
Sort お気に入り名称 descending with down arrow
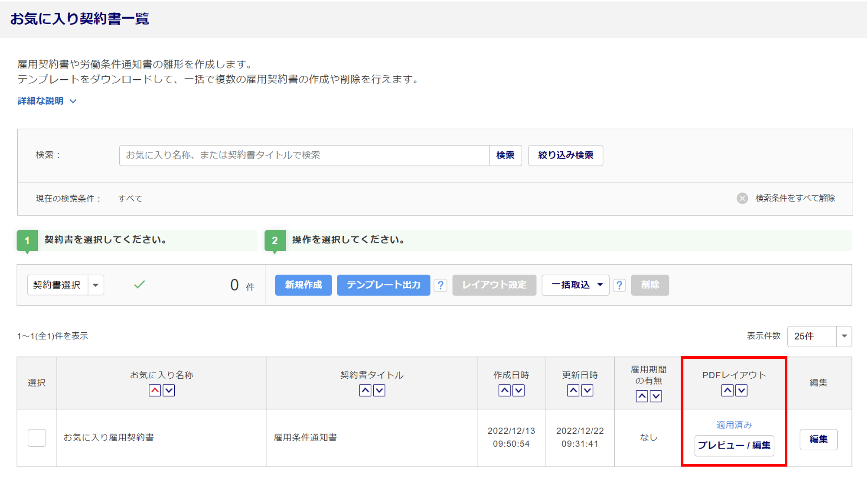tap(169, 390)
